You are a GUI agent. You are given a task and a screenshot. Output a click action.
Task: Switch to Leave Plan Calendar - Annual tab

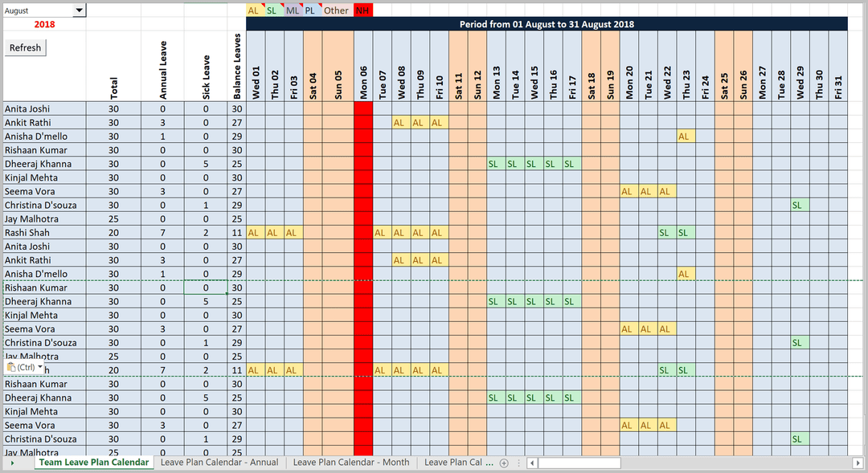(x=219, y=463)
